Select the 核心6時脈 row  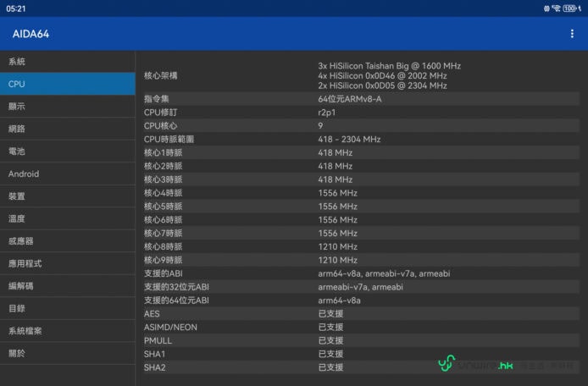362,220
